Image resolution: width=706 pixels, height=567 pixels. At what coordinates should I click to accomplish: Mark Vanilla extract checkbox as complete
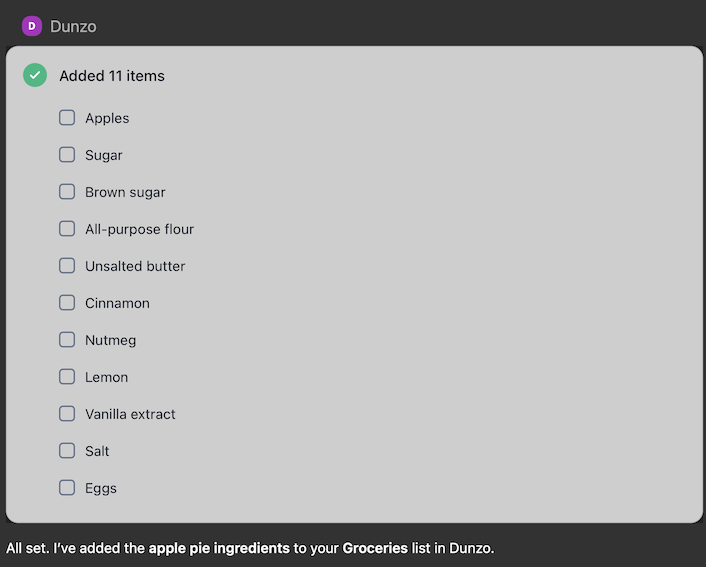click(x=67, y=414)
